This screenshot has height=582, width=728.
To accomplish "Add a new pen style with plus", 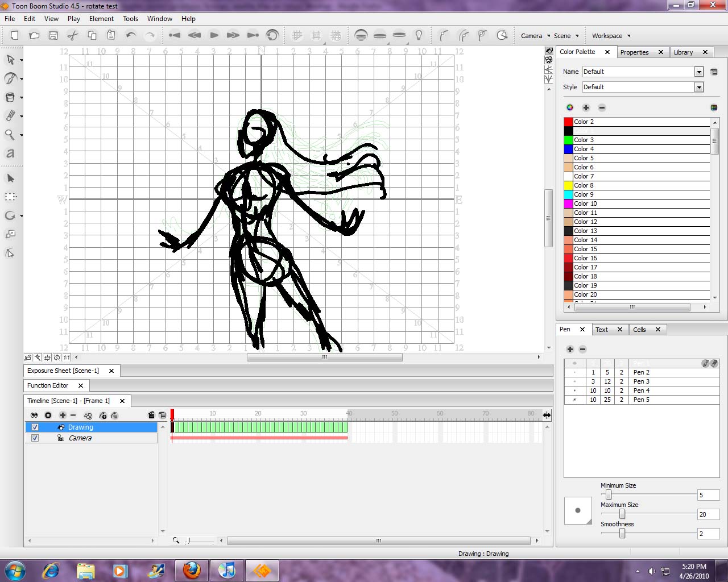I will click(x=570, y=349).
